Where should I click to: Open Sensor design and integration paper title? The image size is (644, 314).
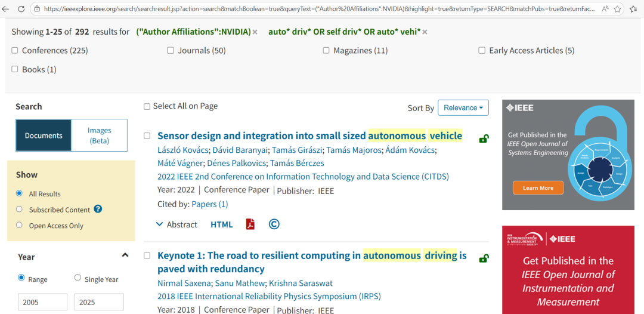(x=309, y=136)
